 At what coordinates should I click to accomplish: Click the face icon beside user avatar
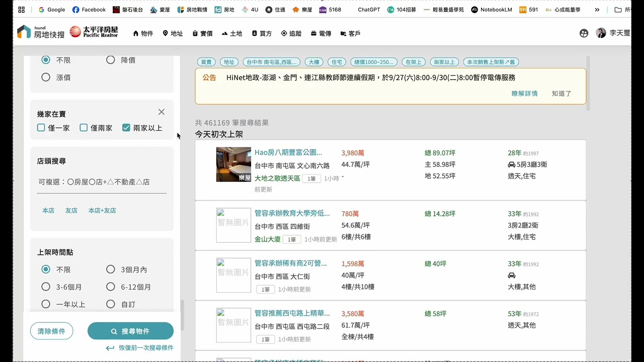coord(584,33)
